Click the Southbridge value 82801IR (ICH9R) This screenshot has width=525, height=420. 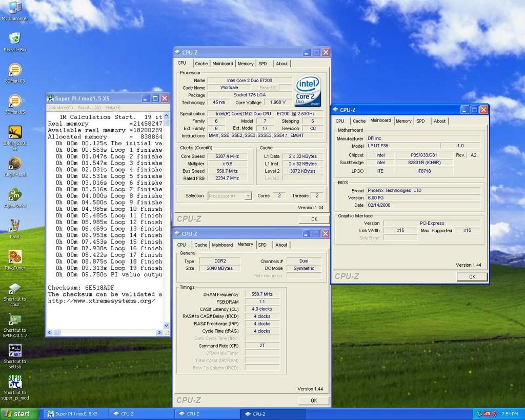point(424,163)
